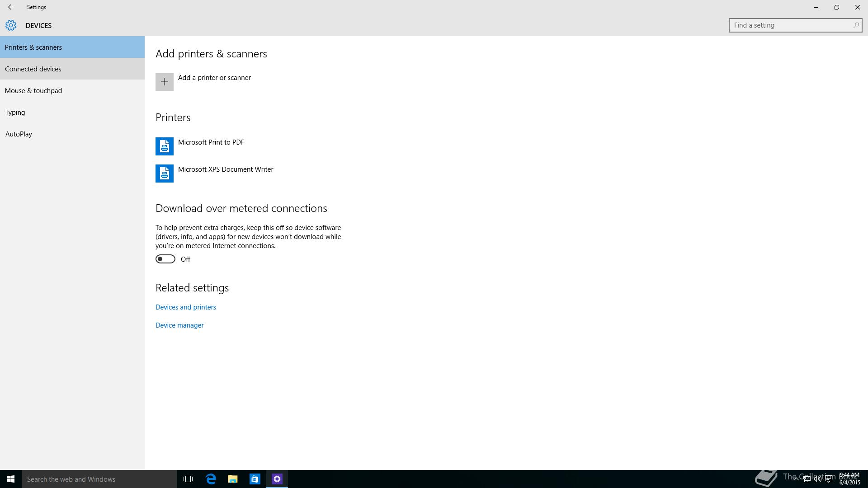Open Connected devices section

pyautogui.click(x=72, y=69)
